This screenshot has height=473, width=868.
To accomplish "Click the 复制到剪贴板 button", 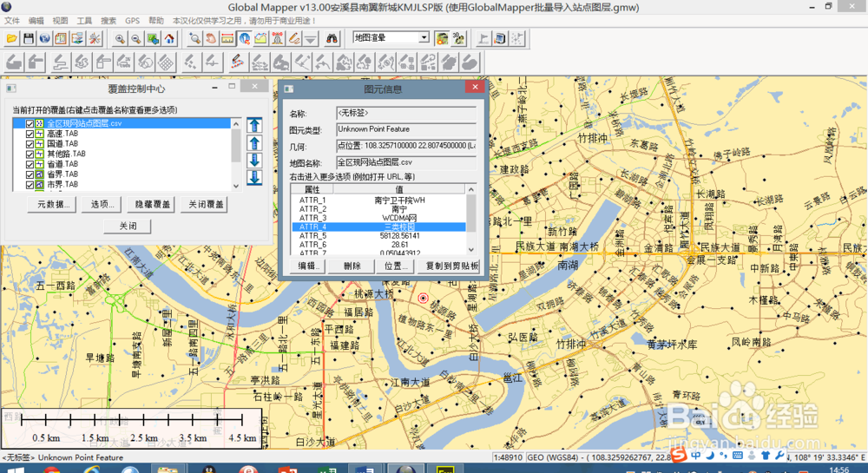I will [450, 266].
